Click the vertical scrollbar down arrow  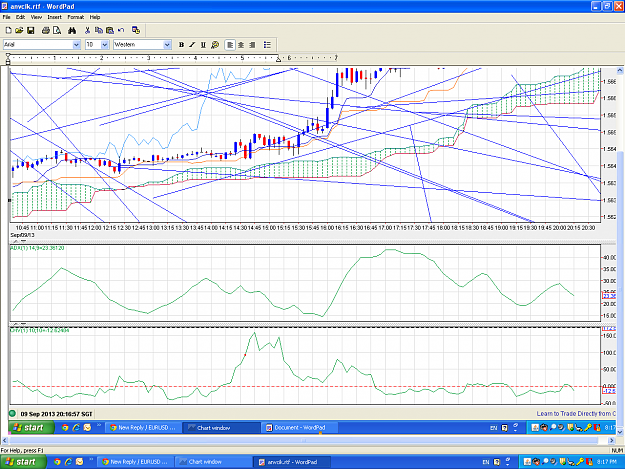pyautogui.click(x=620, y=432)
